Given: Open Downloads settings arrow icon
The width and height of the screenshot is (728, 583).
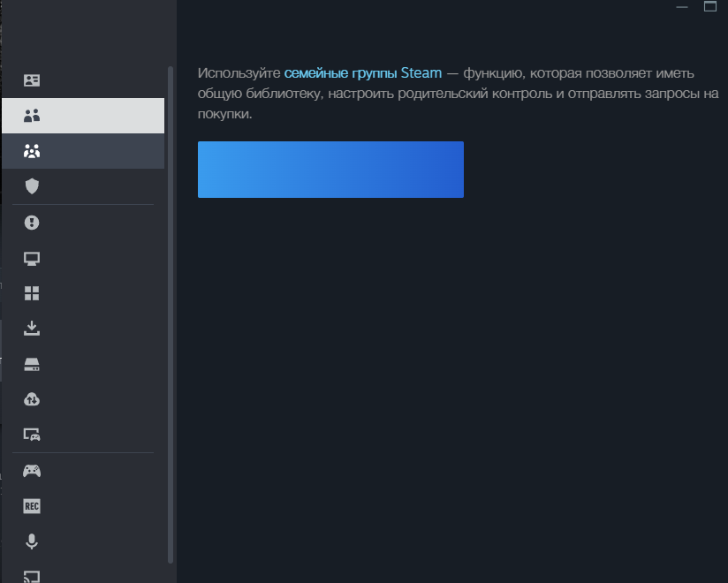Looking at the screenshot, I should [32, 329].
